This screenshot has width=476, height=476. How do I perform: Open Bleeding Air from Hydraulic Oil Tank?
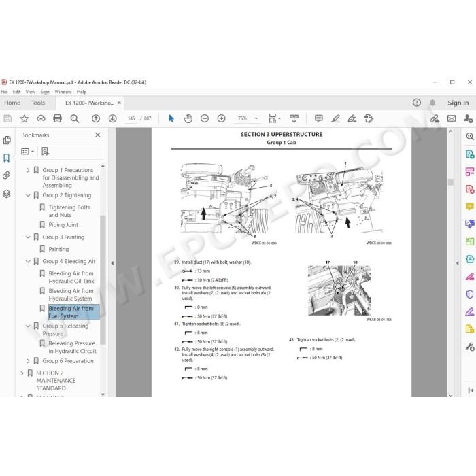[71, 277]
